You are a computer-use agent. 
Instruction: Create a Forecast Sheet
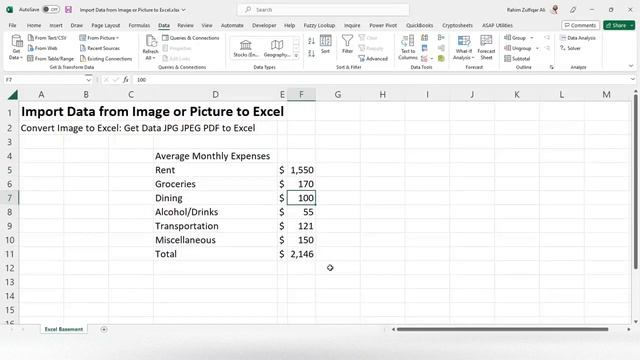pos(486,47)
